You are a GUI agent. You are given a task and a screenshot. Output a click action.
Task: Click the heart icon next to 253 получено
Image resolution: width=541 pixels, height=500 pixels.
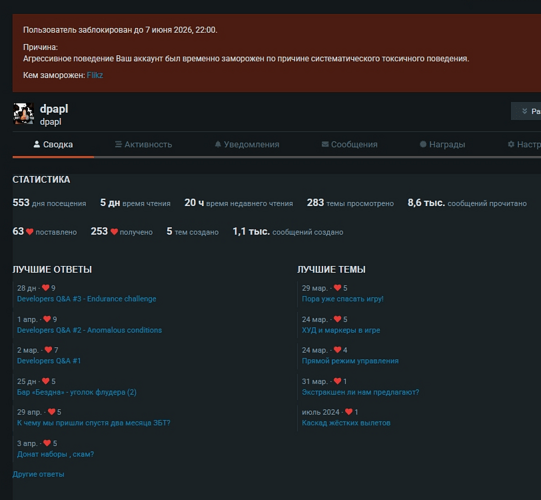coord(114,232)
